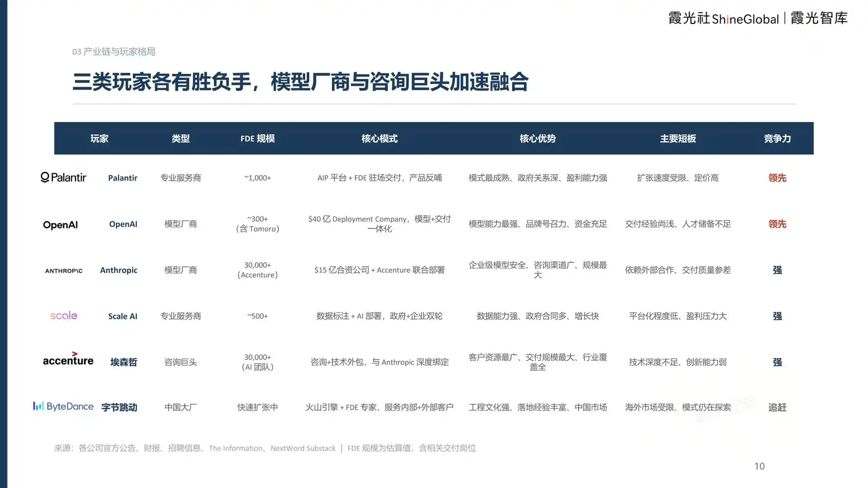Click the bold Anthropic name text

(119, 270)
